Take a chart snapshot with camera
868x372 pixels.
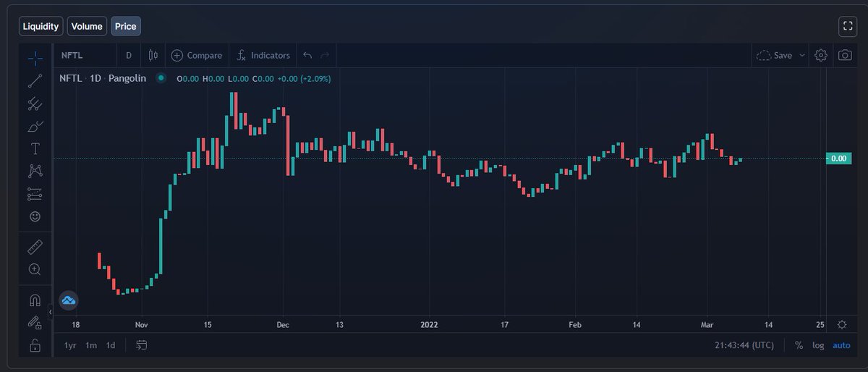coord(844,55)
